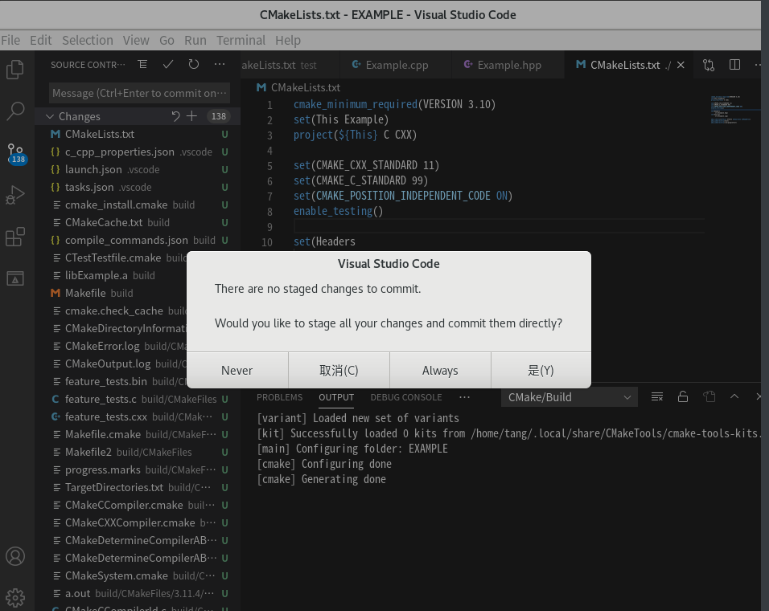Open the File menu
Image resolution: width=769 pixels, height=611 pixels.
[x=11, y=40]
